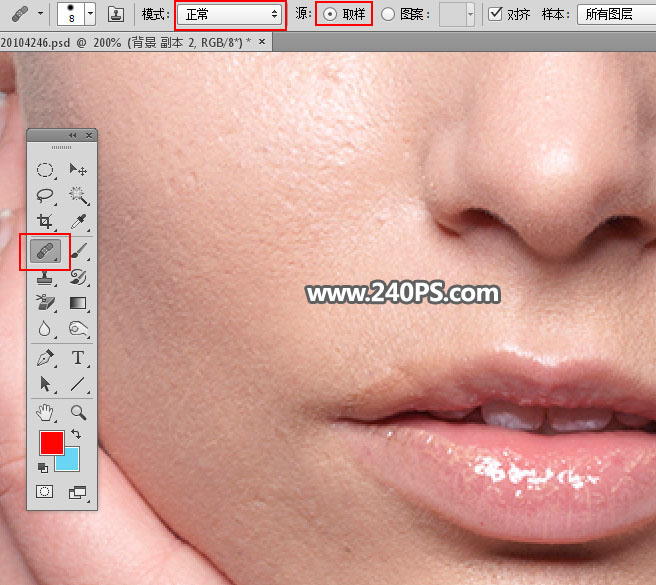Select the Lasso tool

point(45,196)
